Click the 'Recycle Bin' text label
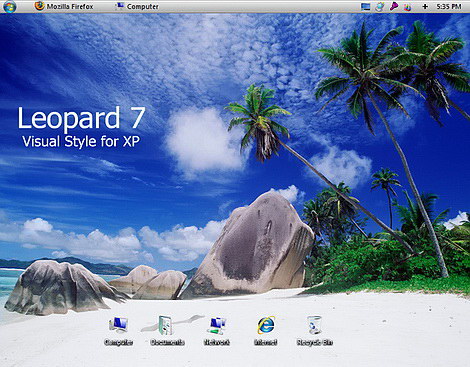 click(x=314, y=342)
